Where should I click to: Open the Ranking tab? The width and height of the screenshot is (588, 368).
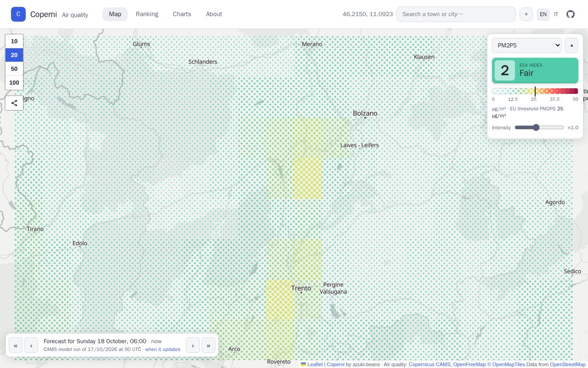click(147, 14)
